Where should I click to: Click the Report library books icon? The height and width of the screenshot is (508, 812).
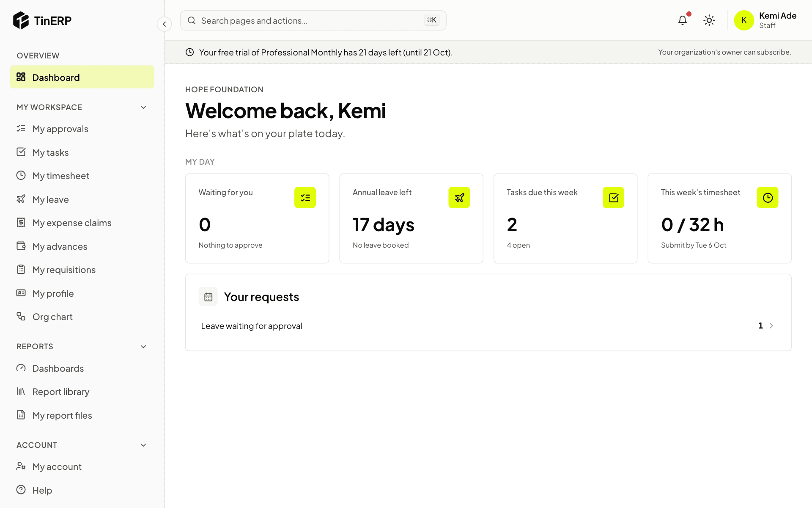[x=21, y=391]
